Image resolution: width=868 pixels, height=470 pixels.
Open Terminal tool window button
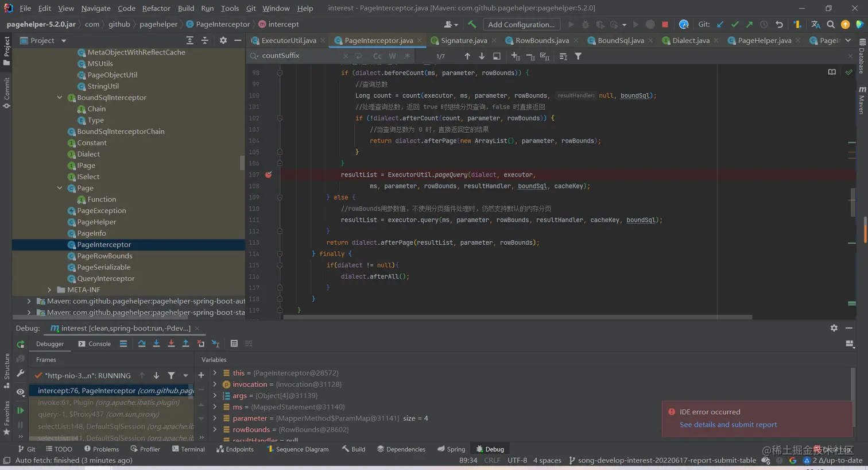click(188, 449)
